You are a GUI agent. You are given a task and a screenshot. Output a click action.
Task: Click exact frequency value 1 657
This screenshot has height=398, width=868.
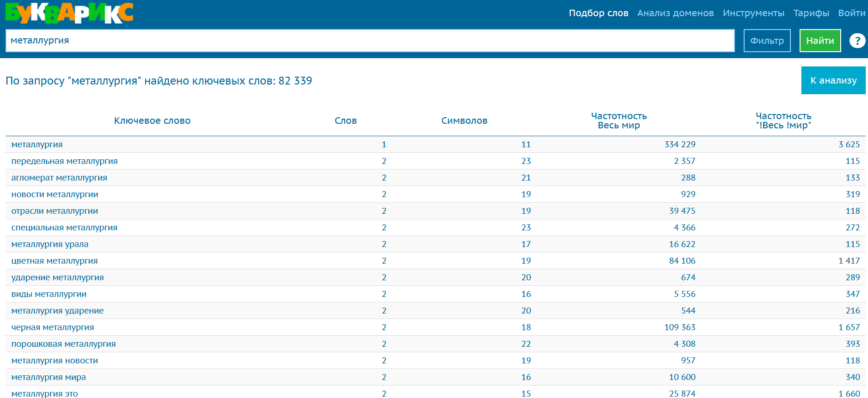[x=849, y=327]
